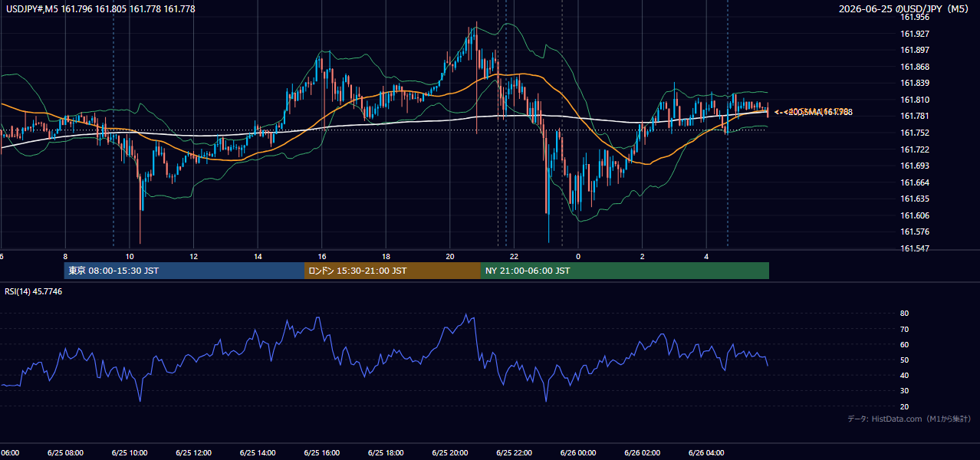Click price axis label 161.839
Viewport: 980px width, 460px height.
pos(915,83)
